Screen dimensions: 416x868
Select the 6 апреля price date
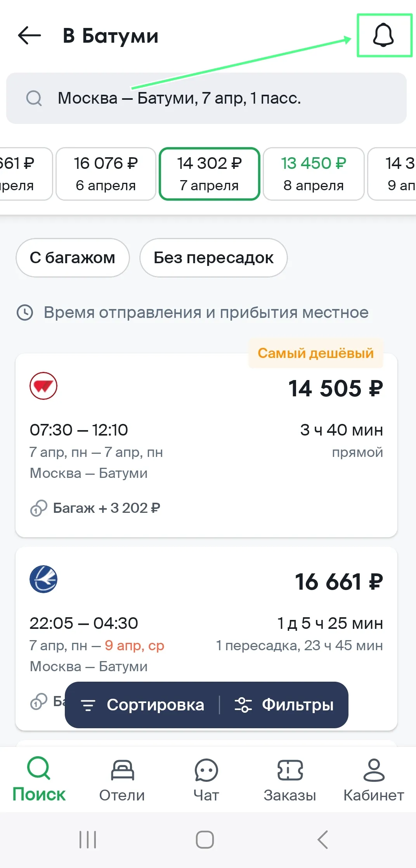(x=106, y=174)
